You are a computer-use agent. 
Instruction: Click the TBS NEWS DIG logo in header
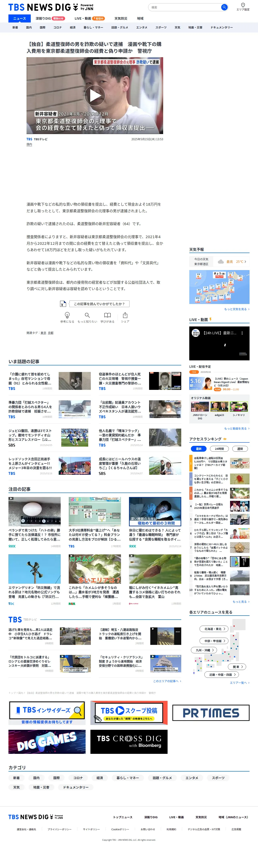[51, 7]
